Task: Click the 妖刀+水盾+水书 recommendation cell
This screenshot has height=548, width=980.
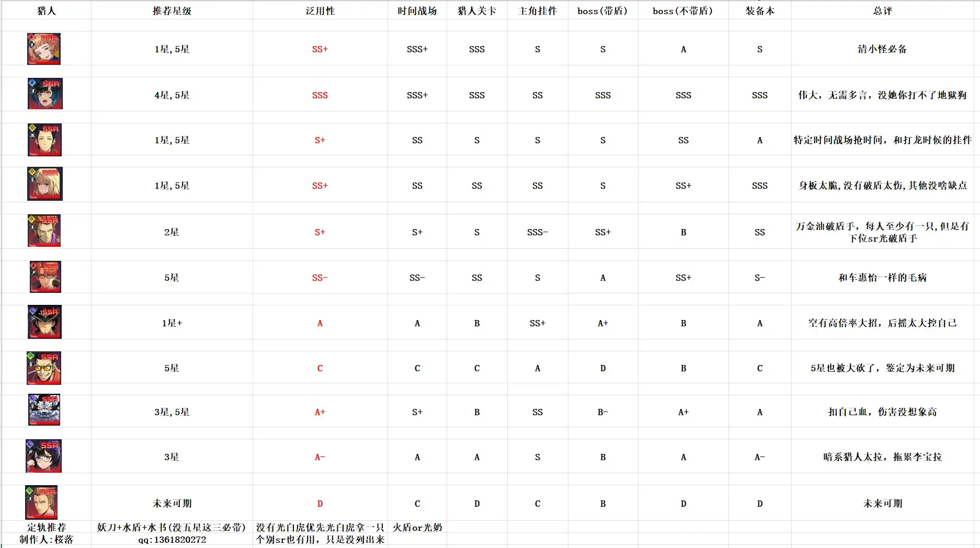Action: 173,528
